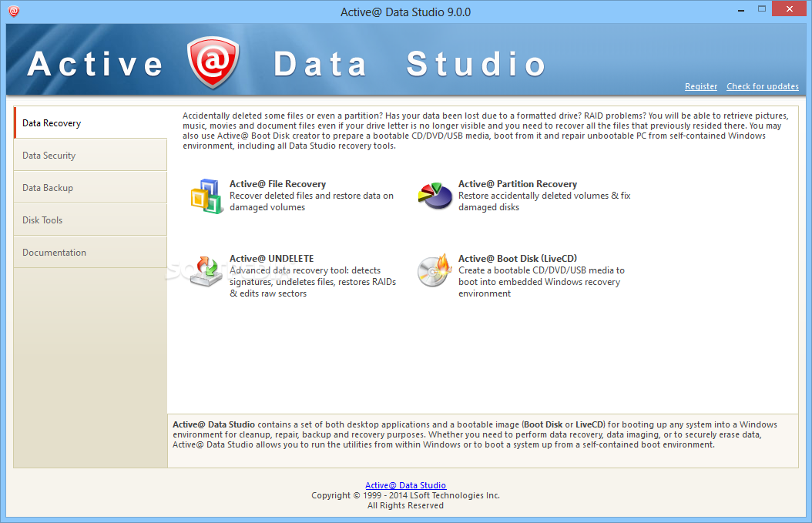Show the Documentation tab
This screenshot has width=812, height=523.
(90, 253)
